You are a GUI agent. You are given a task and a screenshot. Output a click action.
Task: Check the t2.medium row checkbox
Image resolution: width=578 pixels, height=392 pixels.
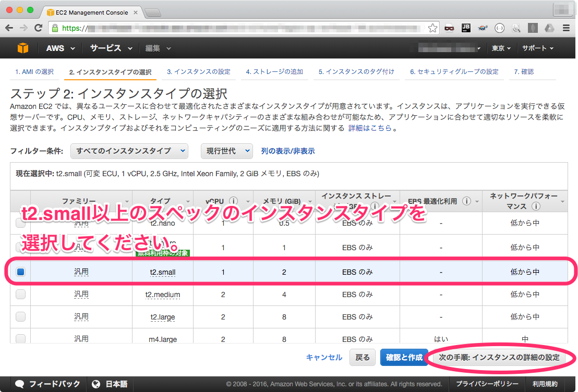pos(21,295)
